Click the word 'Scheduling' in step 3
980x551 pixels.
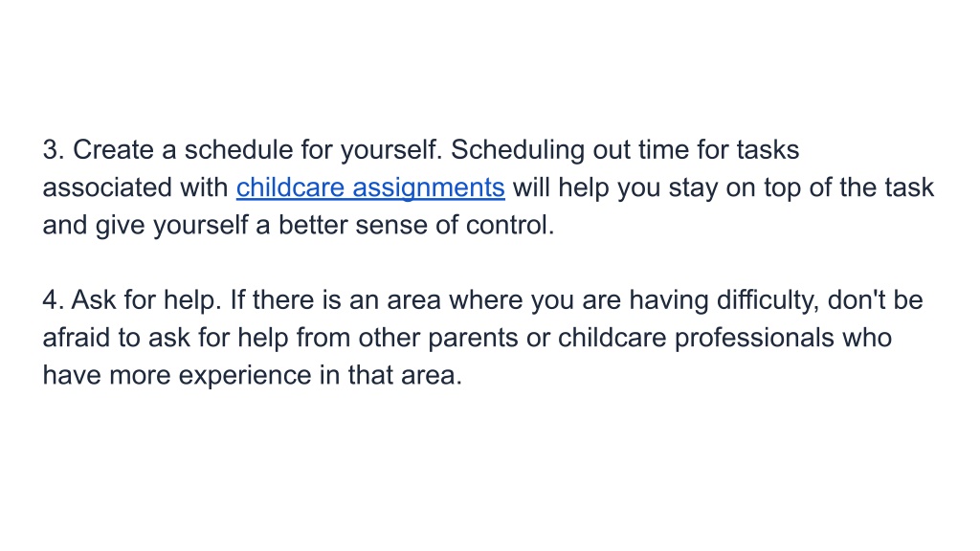[x=518, y=150]
